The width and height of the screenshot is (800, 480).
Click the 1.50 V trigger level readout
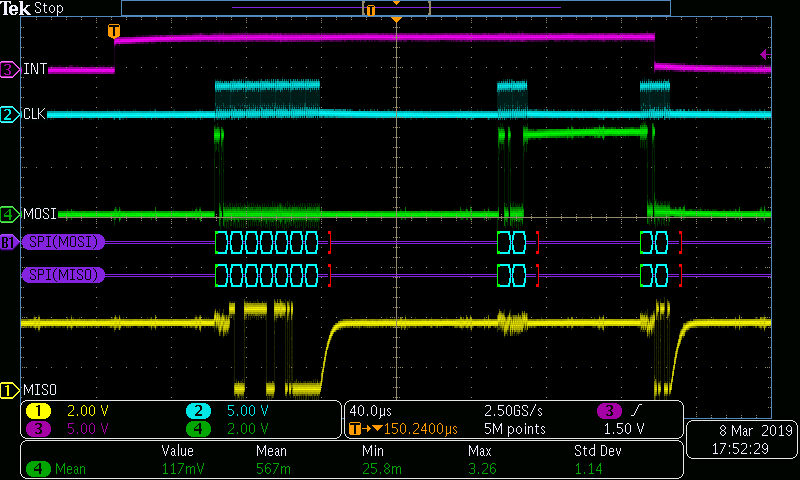[623, 428]
